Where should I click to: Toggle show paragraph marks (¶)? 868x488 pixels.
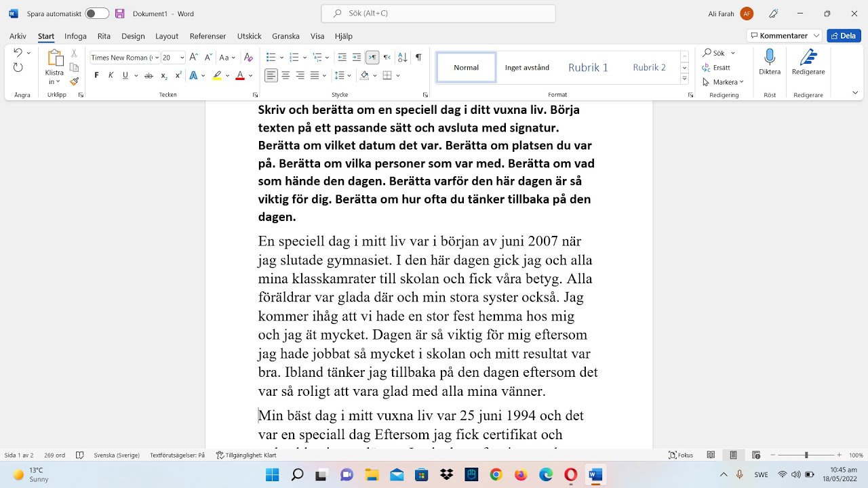pyautogui.click(x=418, y=58)
